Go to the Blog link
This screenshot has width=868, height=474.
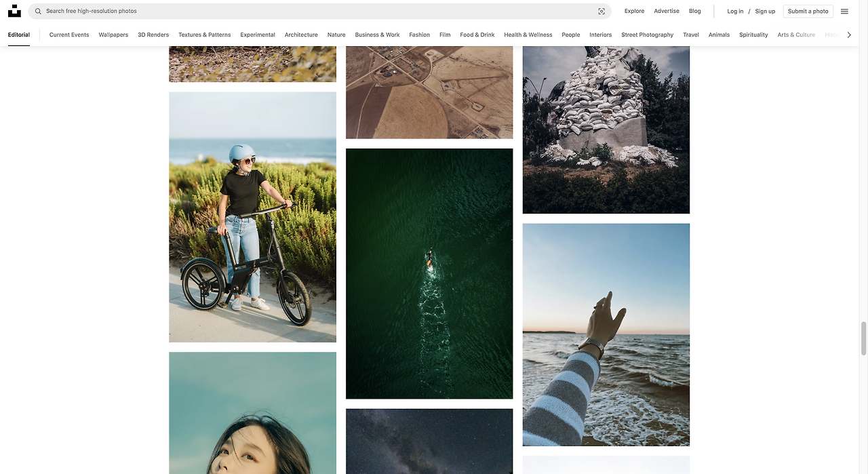[x=695, y=11]
